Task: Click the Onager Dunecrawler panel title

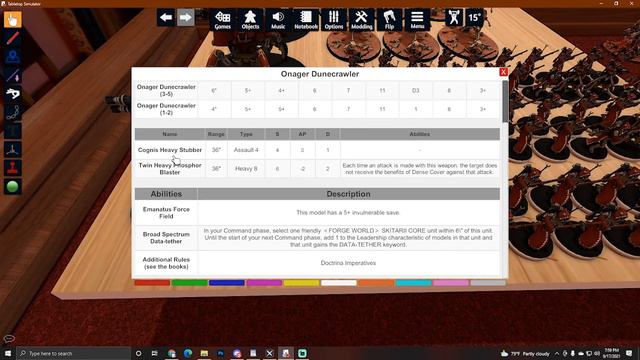Action: (x=320, y=74)
